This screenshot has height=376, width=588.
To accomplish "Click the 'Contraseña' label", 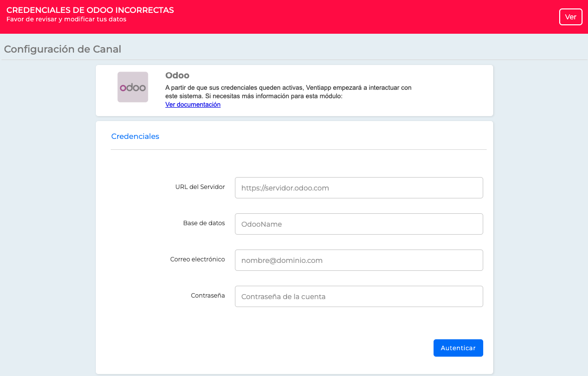I will 208,296.
